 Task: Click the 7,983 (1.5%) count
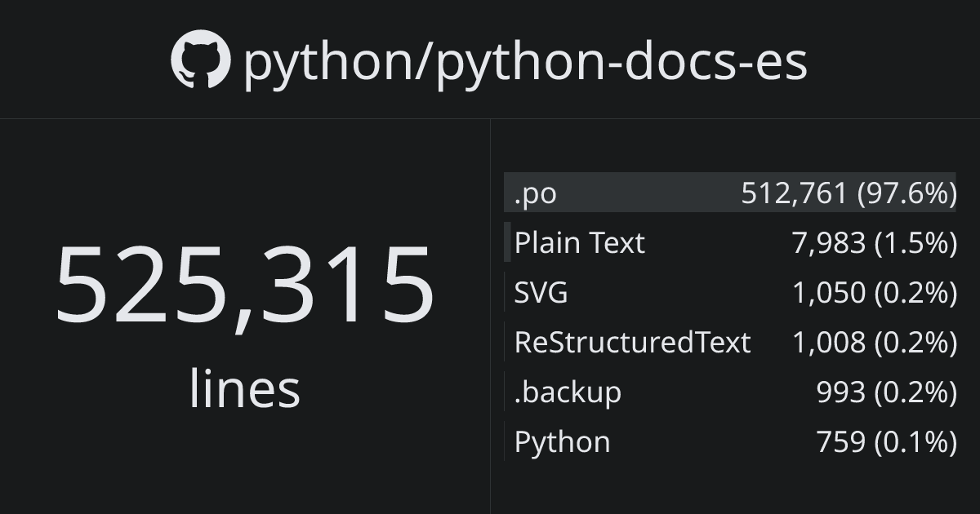[x=874, y=243]
